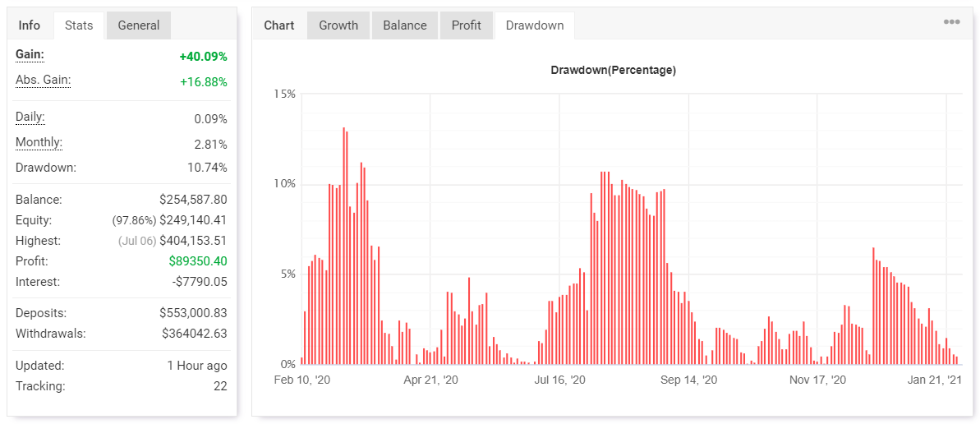980x424 pixels.
Task: Switch to the Chart tab
Action: 279,25
